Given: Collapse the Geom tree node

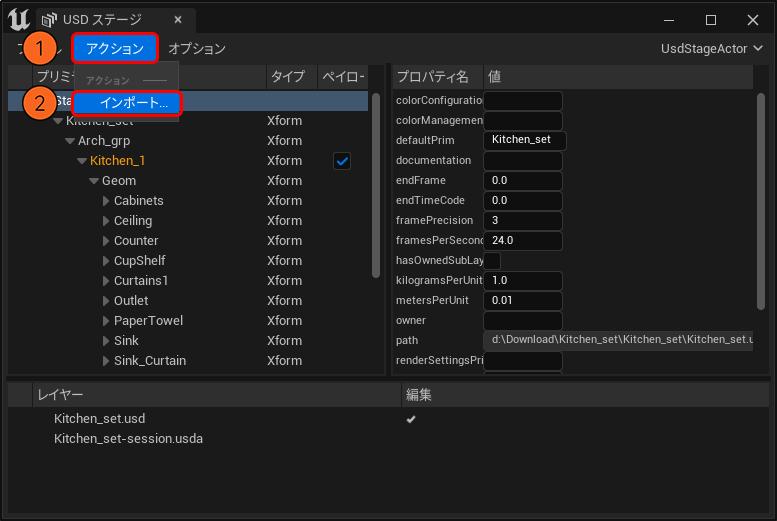Looking at the screenshot, I should click(x=94, y=181).
